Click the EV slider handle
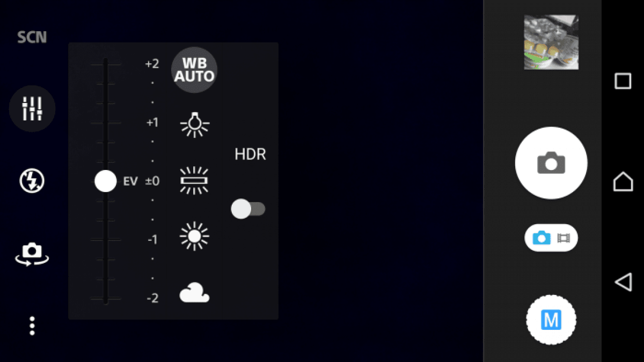The height and width of the screenshot is (362, 644). click(x=106, y=181)
